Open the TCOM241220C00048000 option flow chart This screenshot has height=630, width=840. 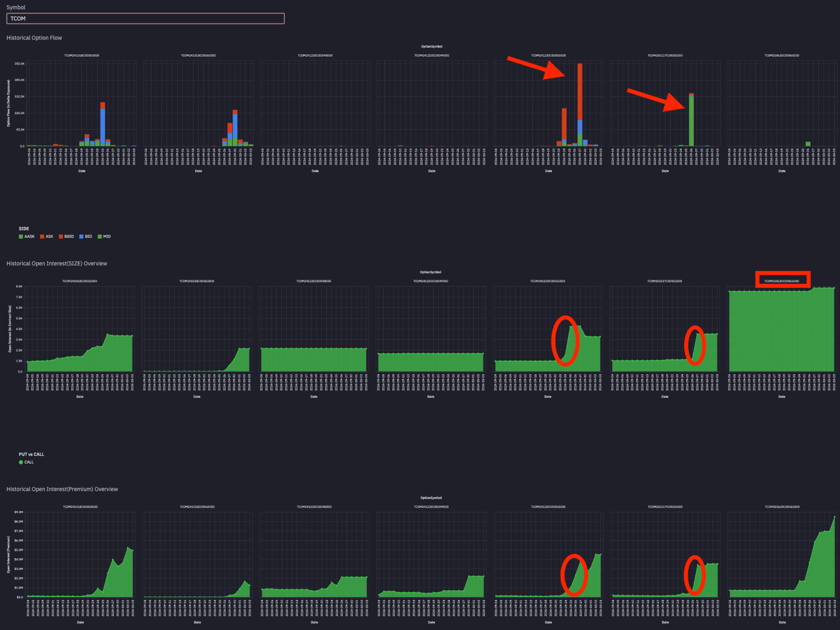[x=315, y=103]
